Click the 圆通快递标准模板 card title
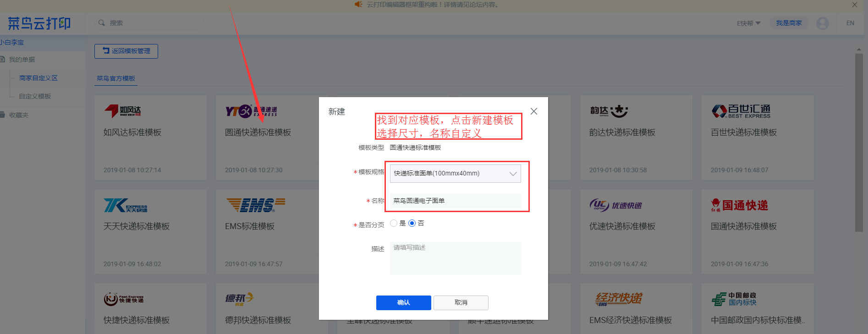Viewport: 868px width, 334px height. 258,132
